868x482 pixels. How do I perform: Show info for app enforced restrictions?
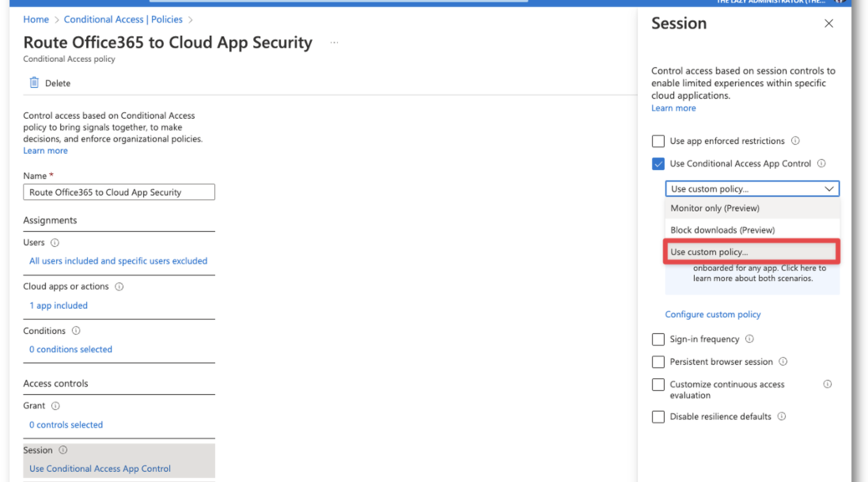pyautogui.click(x=795, y=141)
